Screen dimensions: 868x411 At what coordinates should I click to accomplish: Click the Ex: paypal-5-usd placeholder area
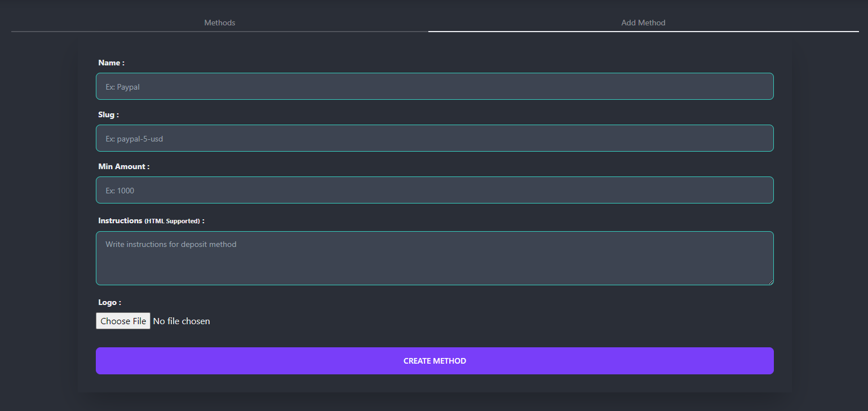click(134, 138)
